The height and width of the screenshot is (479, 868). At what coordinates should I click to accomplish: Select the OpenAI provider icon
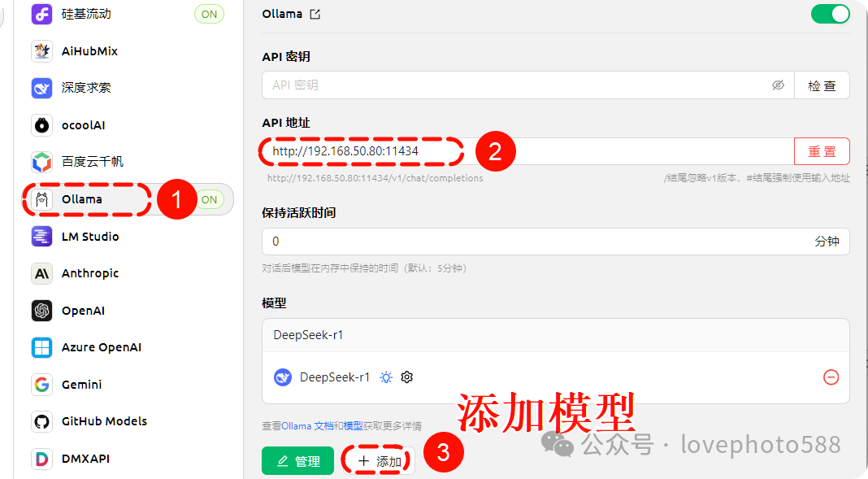coord(42,311)
